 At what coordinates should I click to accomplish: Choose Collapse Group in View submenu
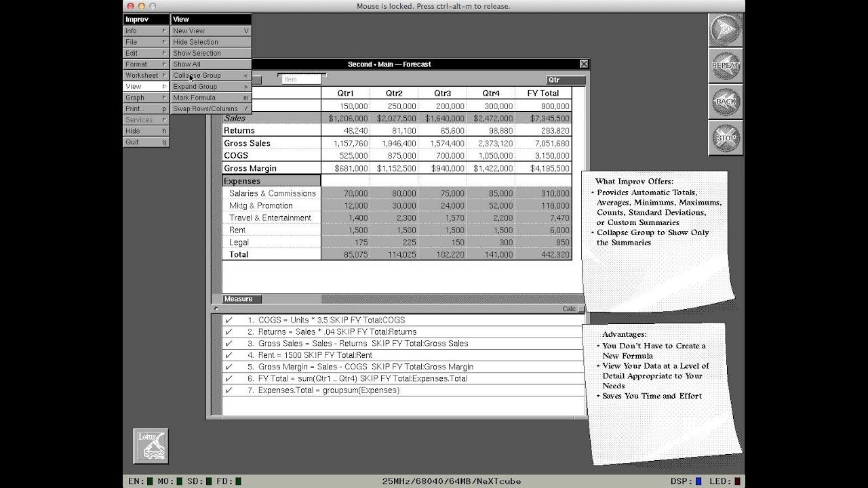[x=211, y=75]
